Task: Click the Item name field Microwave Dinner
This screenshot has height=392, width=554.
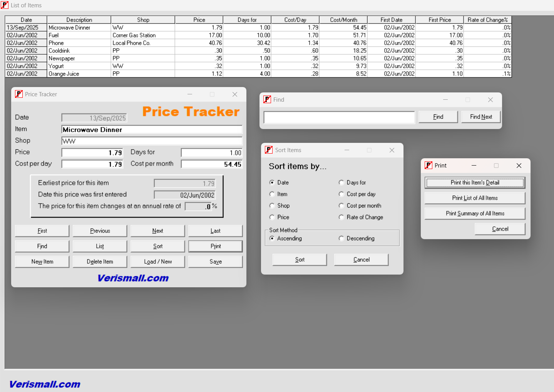Action: pos(152,130)
